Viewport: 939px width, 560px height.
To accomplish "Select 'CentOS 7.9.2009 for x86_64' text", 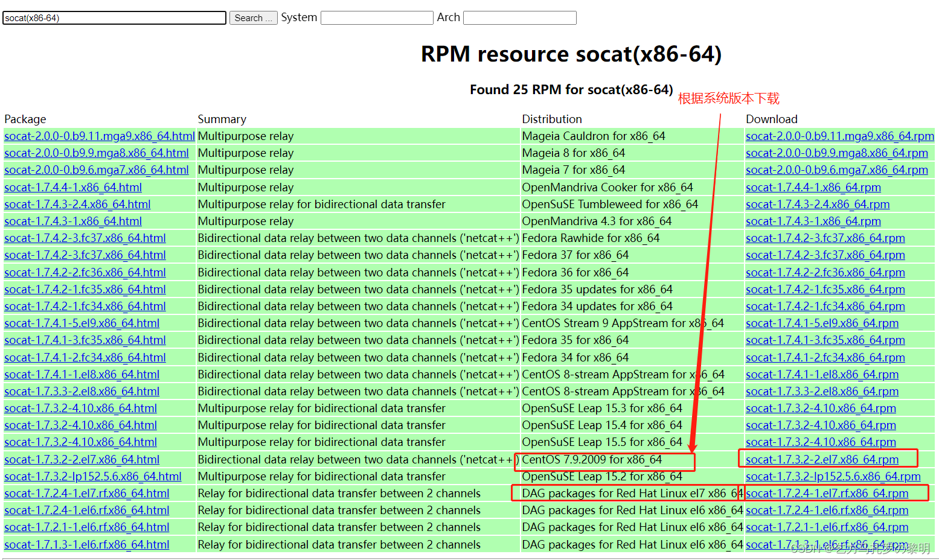I will pos(592,460).
